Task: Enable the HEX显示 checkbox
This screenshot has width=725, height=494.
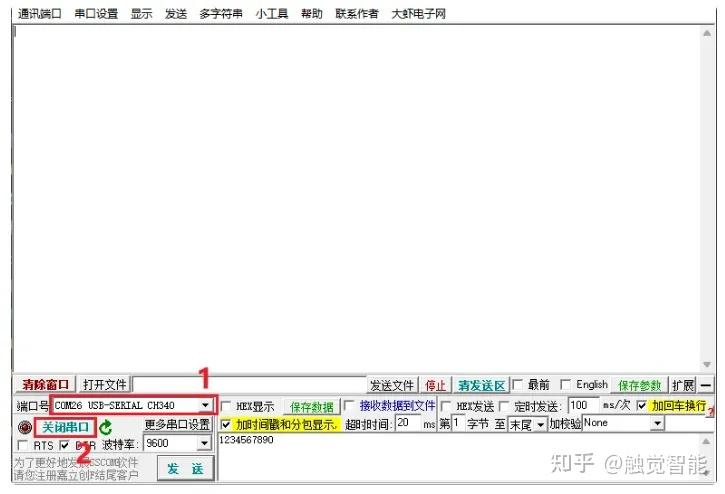Action: click(226, 407)
